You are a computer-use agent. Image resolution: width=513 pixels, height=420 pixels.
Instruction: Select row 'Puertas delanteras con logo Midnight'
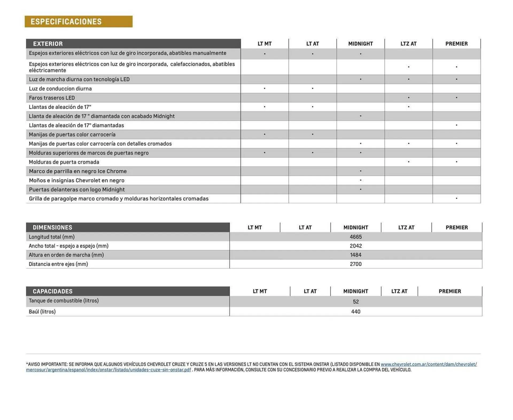tap(253, 190)
